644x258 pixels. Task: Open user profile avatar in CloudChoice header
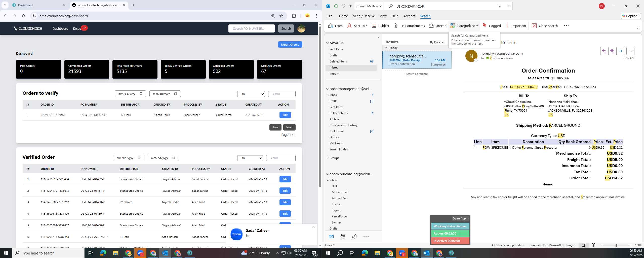301,28
